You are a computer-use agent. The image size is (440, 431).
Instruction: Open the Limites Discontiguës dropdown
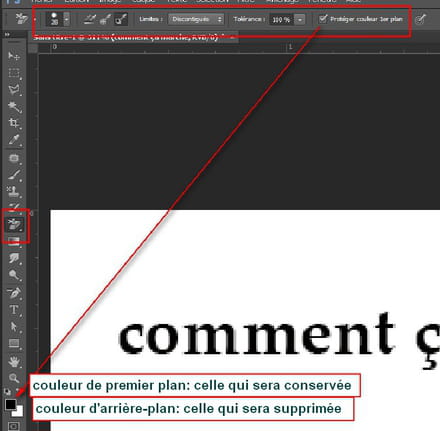pos(196,19)
